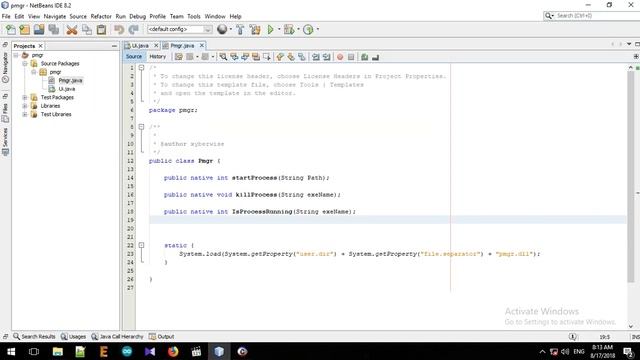Click the Comment icon in editor toolbar
Image resolution: width=640 pixels, height=360 pixels.
(x=364, y=57)
